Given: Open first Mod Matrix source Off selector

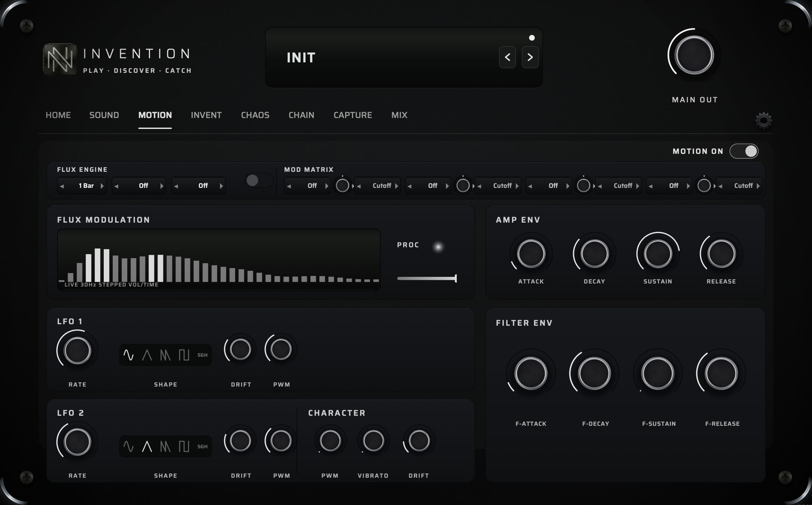Looking at the screenshot, I should pos(307,186).
